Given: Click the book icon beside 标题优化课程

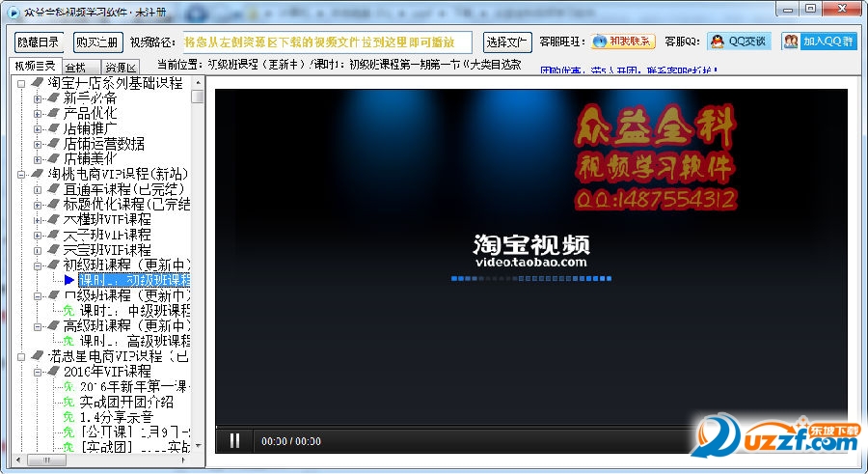Looking at the screenshot, I should (53, 204).
